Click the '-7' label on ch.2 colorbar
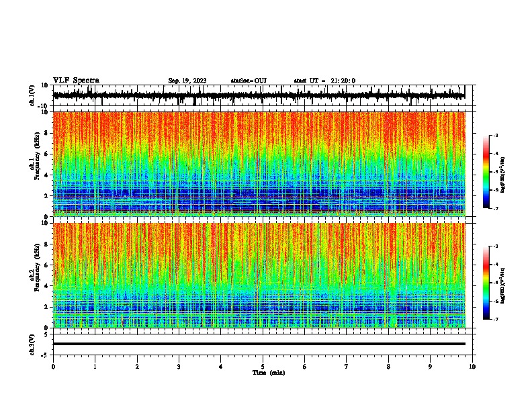Screen dimensions: 532x411 pos(495,319)
